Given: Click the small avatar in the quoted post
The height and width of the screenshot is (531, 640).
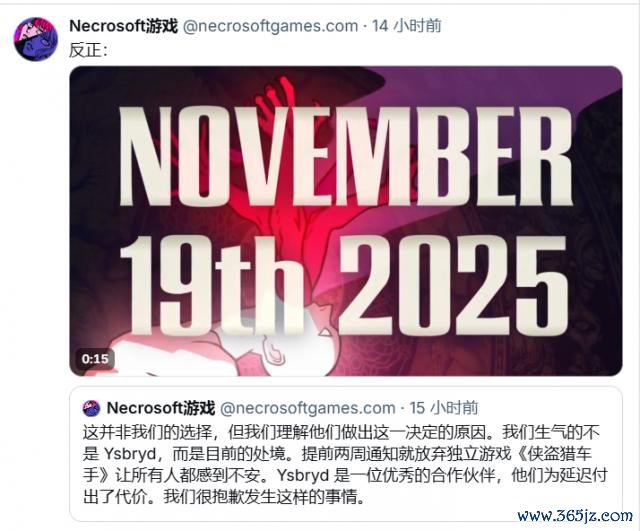Looking at the screenshot, I should click(x=91, y=408).
